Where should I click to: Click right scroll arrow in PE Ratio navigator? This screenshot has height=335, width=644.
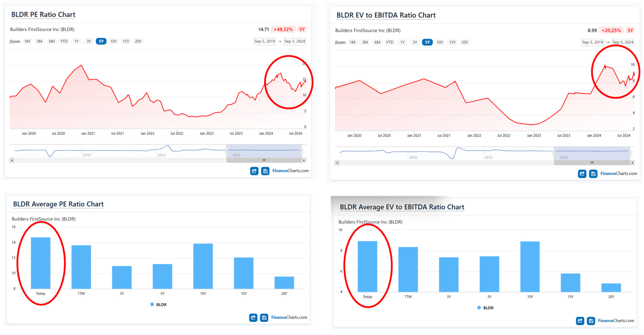click(304, 160)
